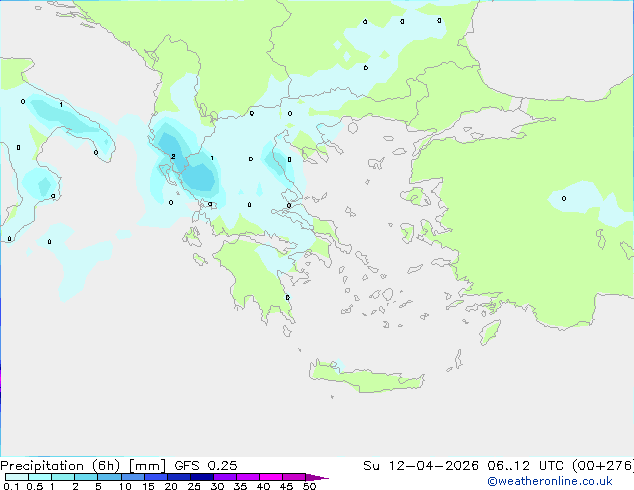Pick the 10–15 mm blue legend swatch
The width and height of the screenshot is (634, 490).
[x=133, y=477]
